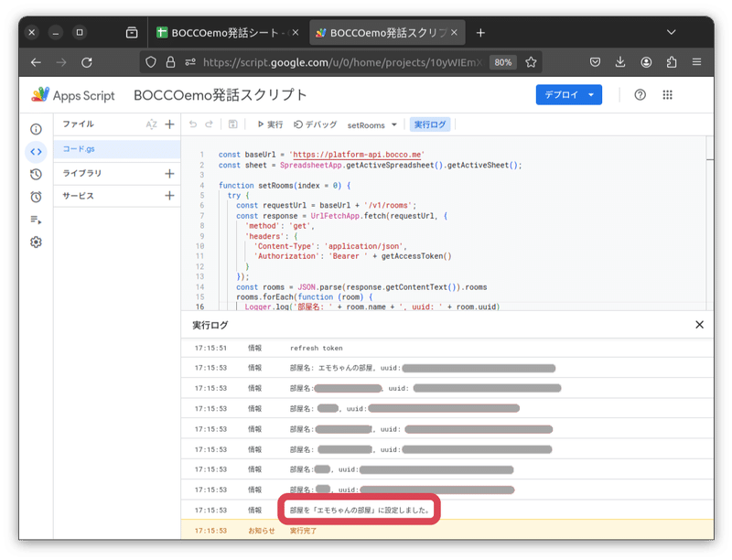
Task: Click the Apps Script logo
Action: point(73,95)
